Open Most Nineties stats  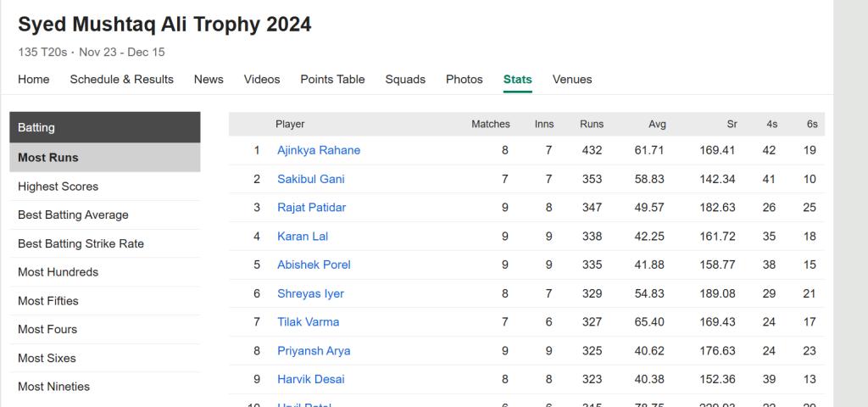pos(104,387)
